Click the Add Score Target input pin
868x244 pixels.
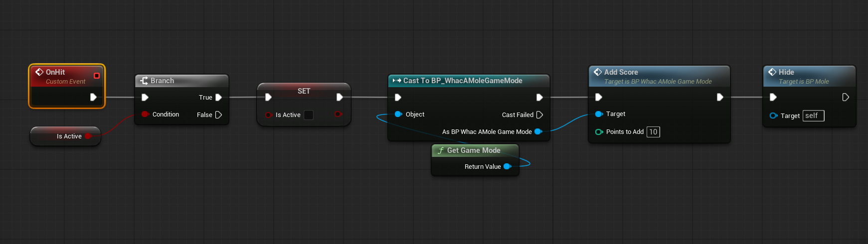599,114
